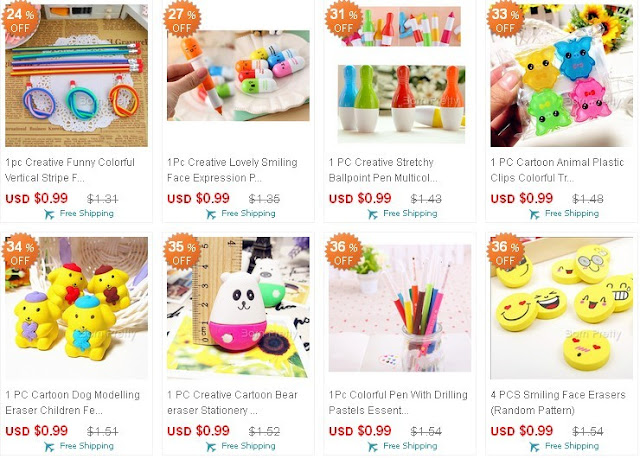Click the 24% OFF discount badge
Image resolution: width=640 pixels, height=459 pixels.
(20, 20)
